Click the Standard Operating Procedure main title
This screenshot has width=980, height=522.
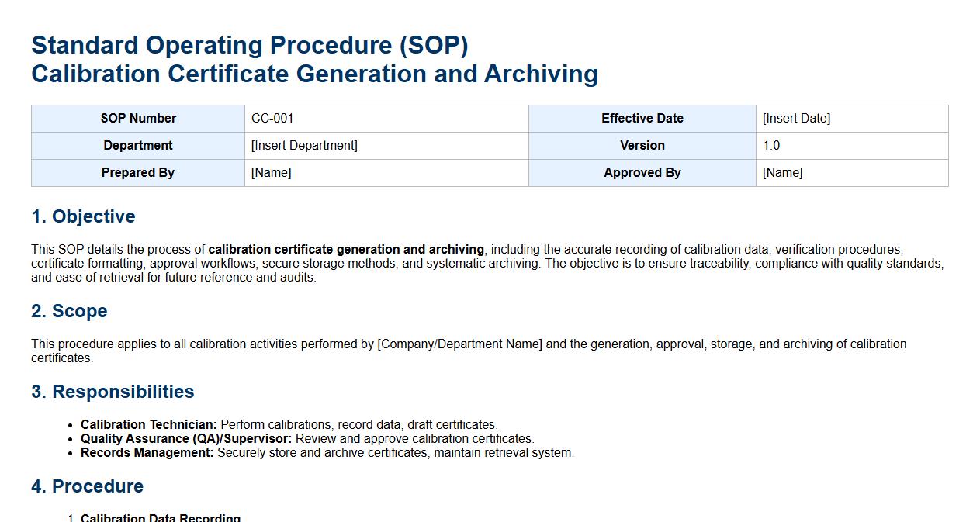pyautogui.click(x=249, y=46)
